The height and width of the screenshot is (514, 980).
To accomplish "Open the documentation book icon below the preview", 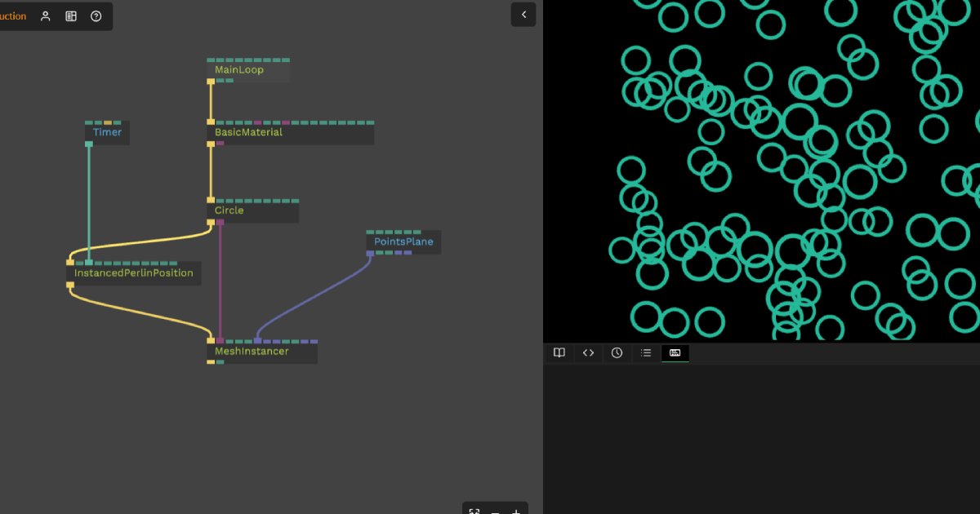I will 559,352.
